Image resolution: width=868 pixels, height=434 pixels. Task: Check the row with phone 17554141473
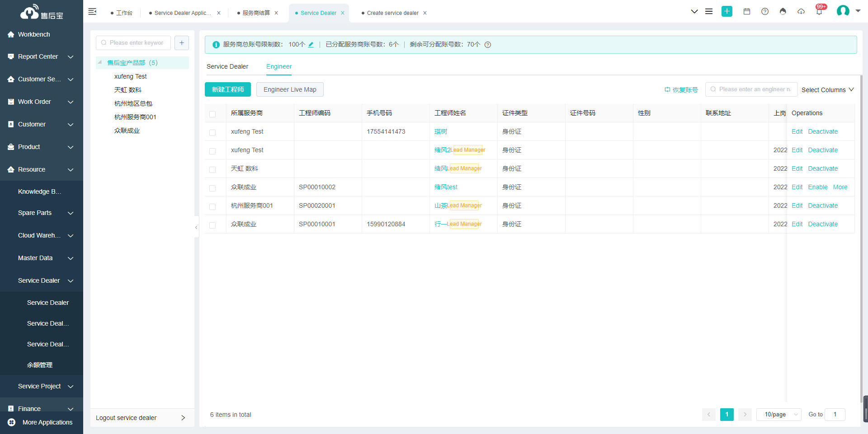[x=212, y=133]
